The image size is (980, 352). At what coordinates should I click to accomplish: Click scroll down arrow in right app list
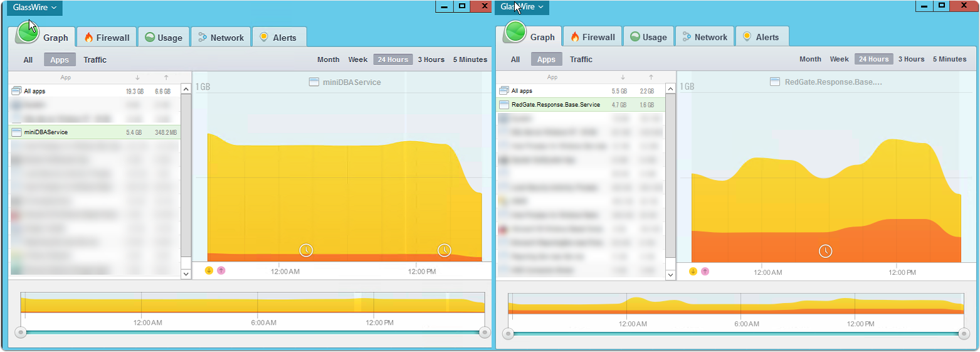[671, 275]
